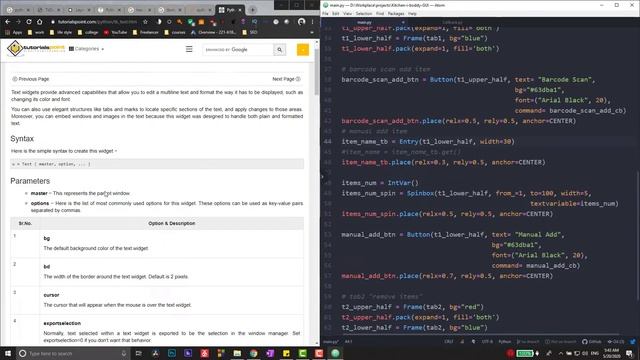Image resolution: width=640 pixels, height=360 pixels.
Task: Expand the Categories dropdown on tutorialspoint
Action: [x=87, y=49]
